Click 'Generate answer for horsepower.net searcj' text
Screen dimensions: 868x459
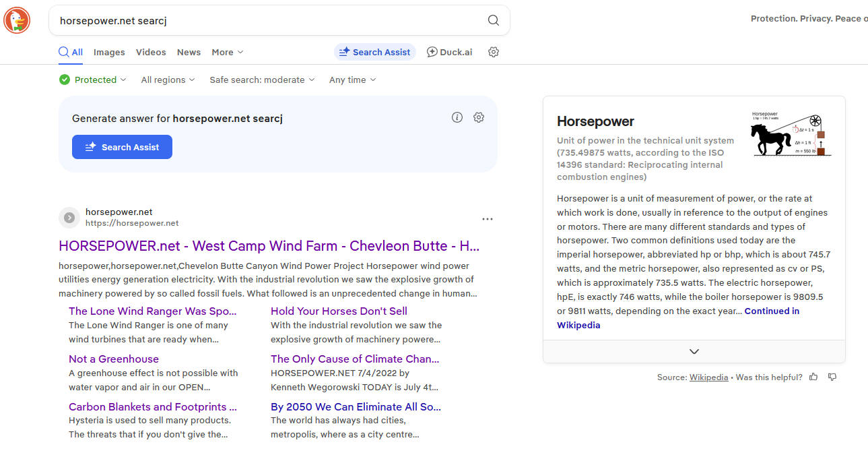click(x=177, y=119)
